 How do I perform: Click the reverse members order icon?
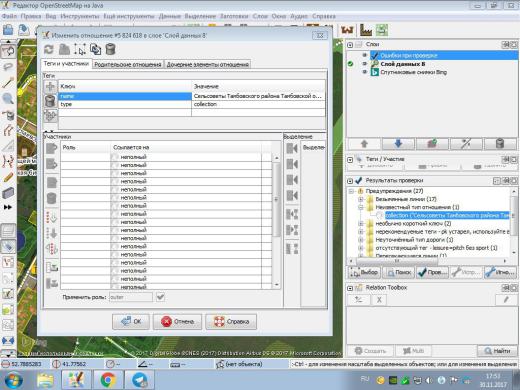click(51, 249)
